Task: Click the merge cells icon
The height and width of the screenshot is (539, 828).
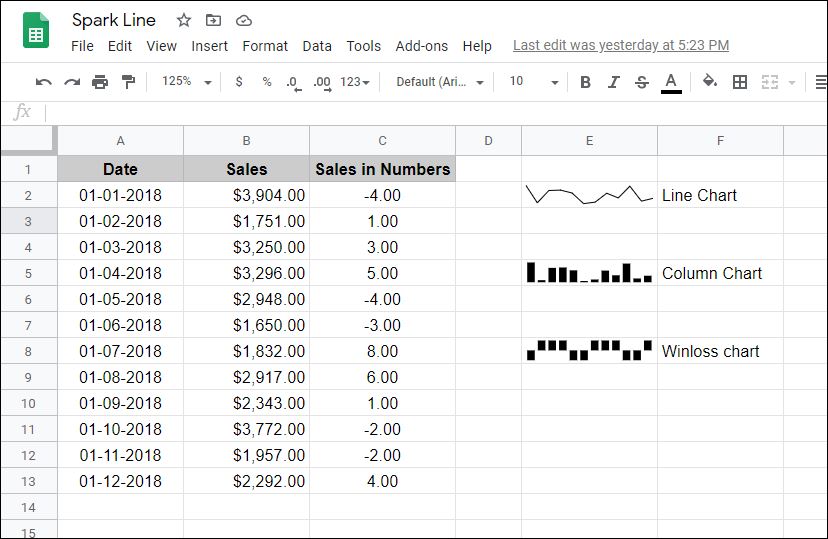Action: 769,82
